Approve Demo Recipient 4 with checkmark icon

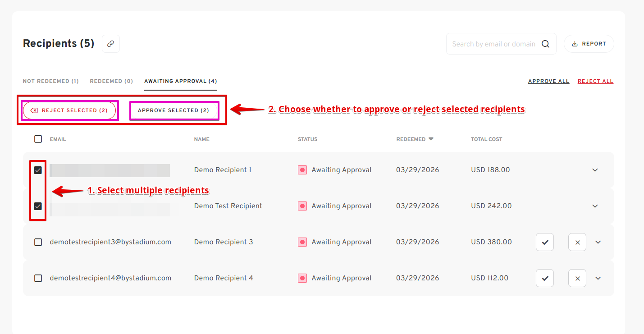(x=544, y=278)
